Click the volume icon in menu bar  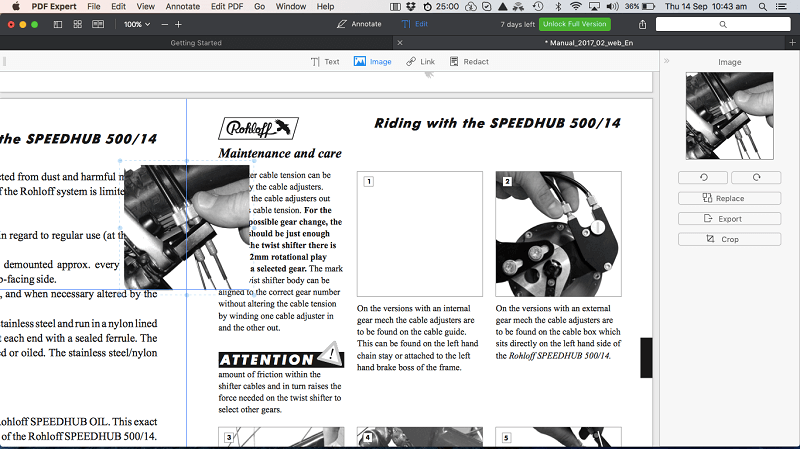pyautogui.click(x=612, y=7)
